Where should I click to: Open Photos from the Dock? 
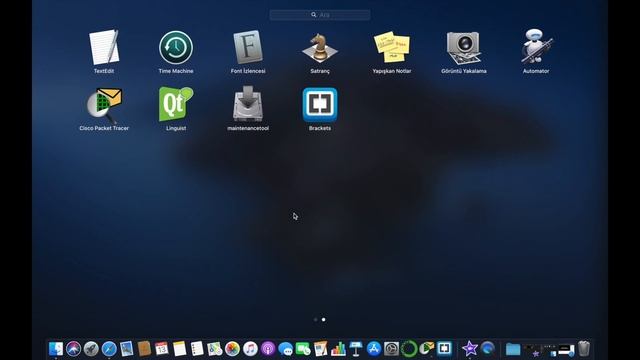point(232,349)
